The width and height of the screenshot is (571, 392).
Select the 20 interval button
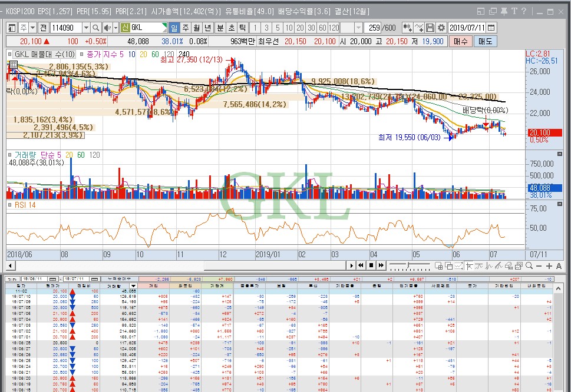click(x=300, y=28)
